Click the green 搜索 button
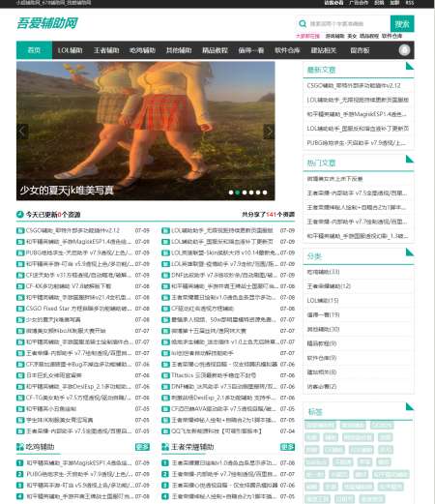Image resolution: width=435 pixels, height=504 pixels. (x=402, y=24)
